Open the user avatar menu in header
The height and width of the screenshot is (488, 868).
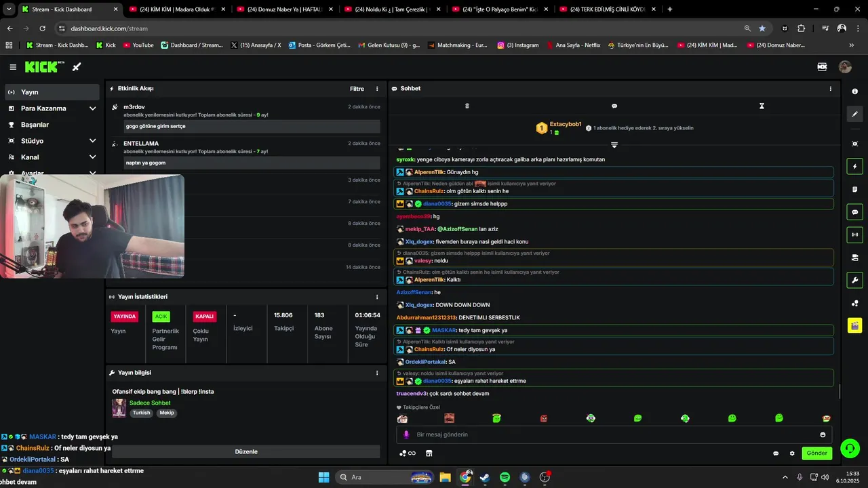tap(845, 67)
